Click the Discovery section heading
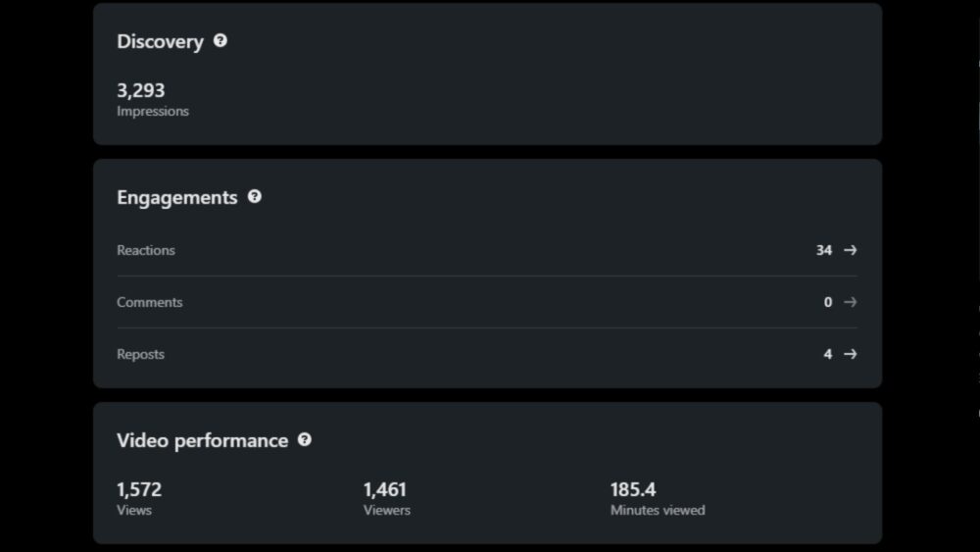Screen dimensions: 980x552 pyautogui.click(x=160, y=42)
